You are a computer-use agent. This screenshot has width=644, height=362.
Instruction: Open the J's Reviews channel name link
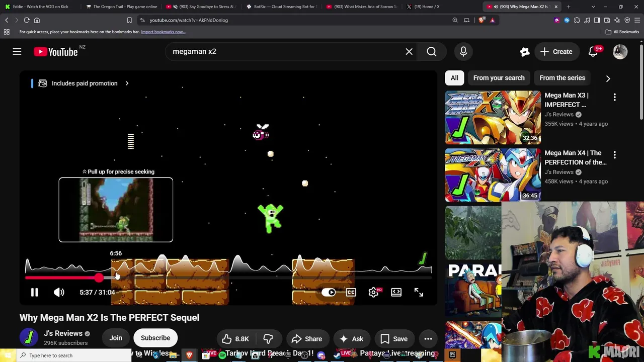point(63,333)
